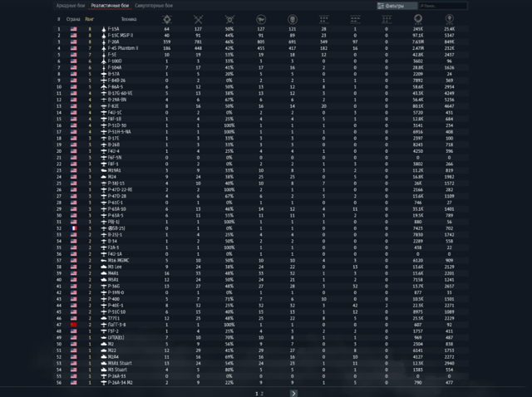
Task: Sort by the victories column icon
Action: 167,19
